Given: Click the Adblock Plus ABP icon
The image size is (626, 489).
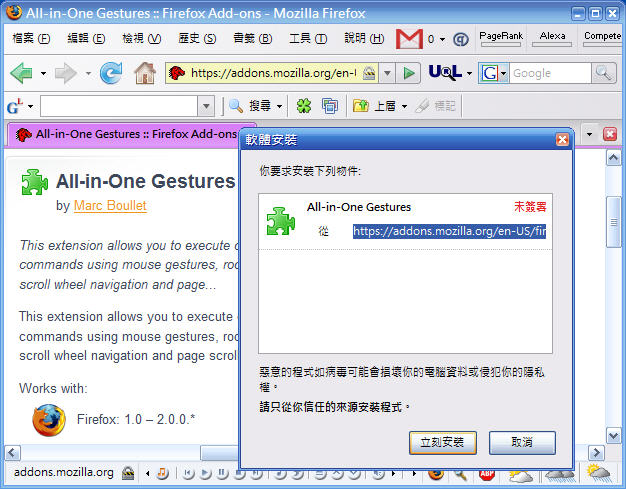Looking at the screenshot, I should tap(487, 474).
